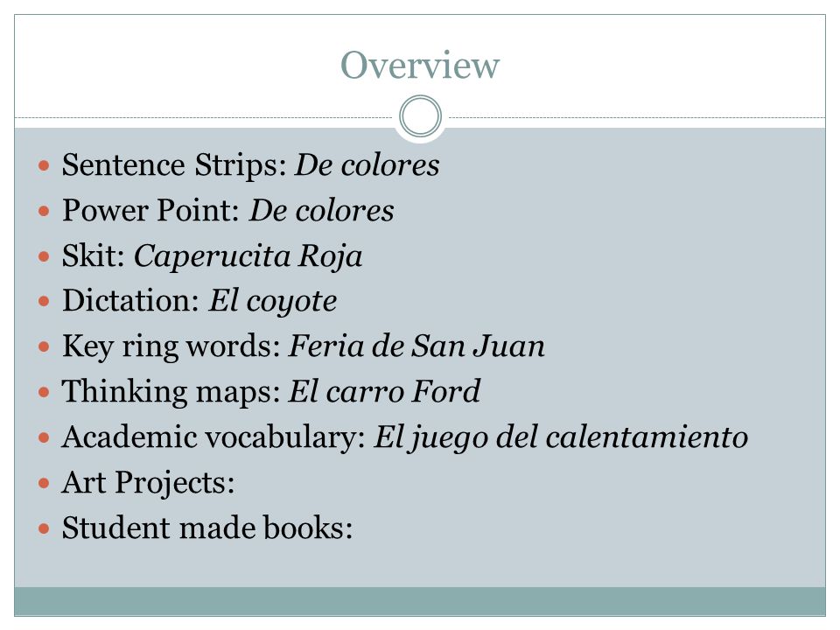Select the Power Point: De colores line
840x630 pixels.
228,210
